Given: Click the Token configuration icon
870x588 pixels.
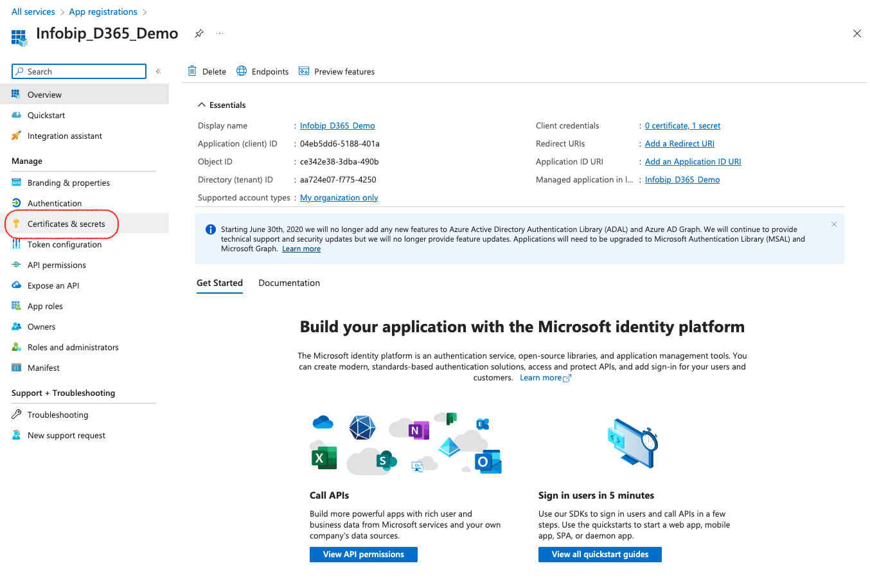Looking at the screenshot, I should coord(16,244).
